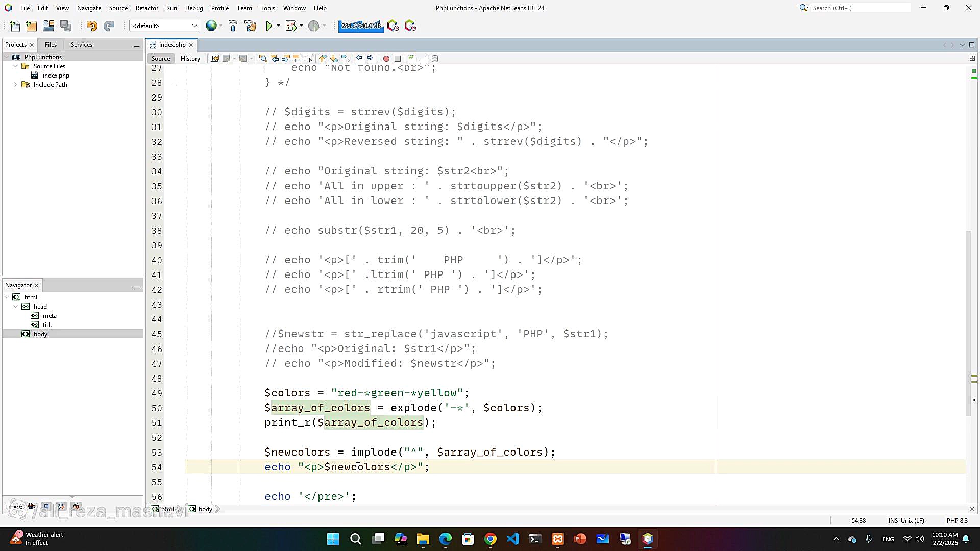Open the Refactor menu
This screenshot has width=980, height=551.
(147, 8)
